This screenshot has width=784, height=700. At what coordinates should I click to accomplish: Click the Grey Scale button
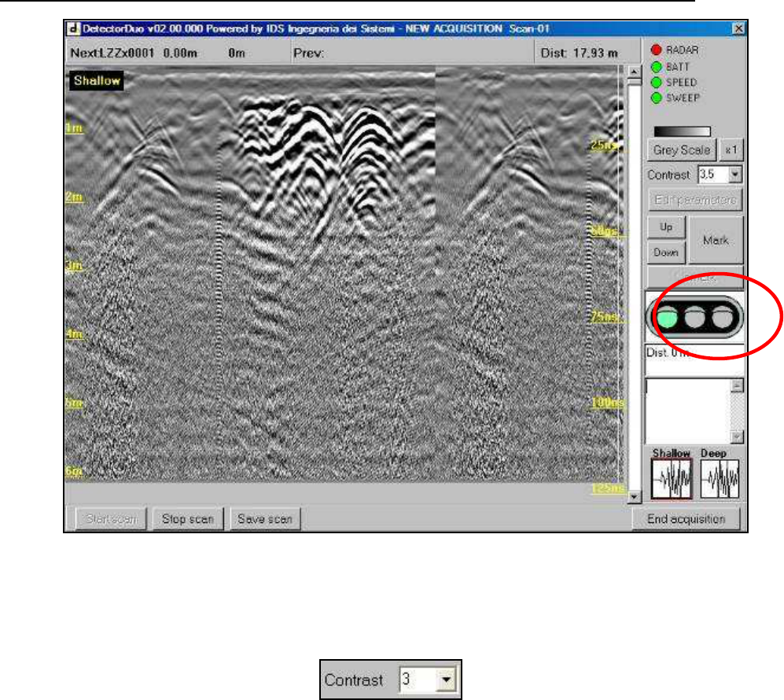[682, 150]
